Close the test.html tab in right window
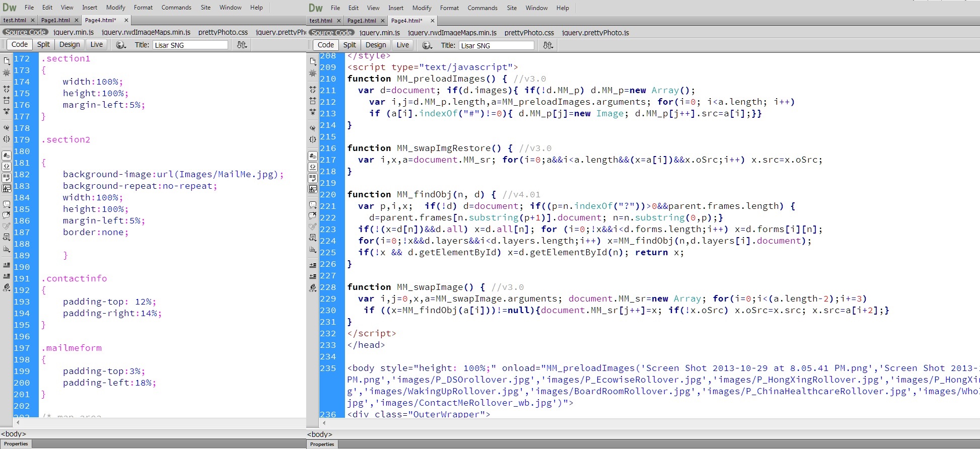The image size is (980, 449). [339, 21]
